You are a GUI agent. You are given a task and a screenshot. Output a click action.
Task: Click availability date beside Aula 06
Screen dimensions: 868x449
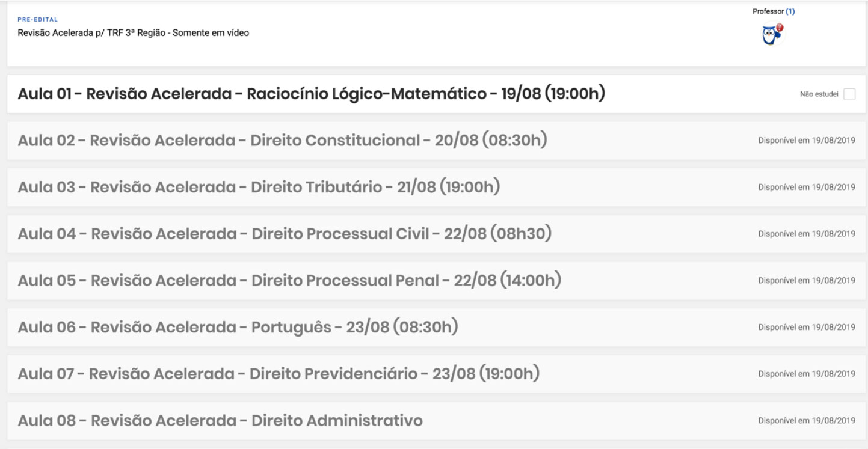807,327
